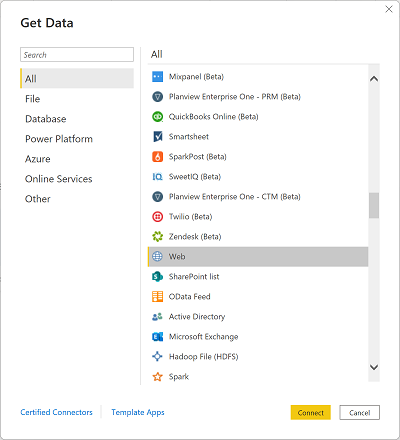The image size is (400, 440).
Task: Click the Active Directory people icon
Action: tap(157, 317)
